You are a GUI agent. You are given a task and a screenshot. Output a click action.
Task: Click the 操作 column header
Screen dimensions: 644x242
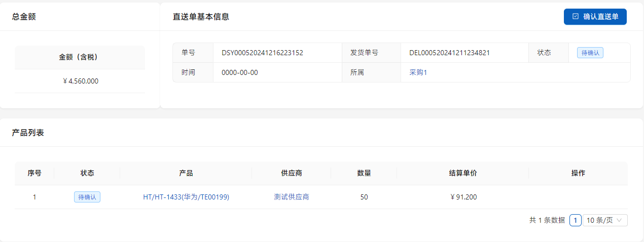tap(578, 173)
